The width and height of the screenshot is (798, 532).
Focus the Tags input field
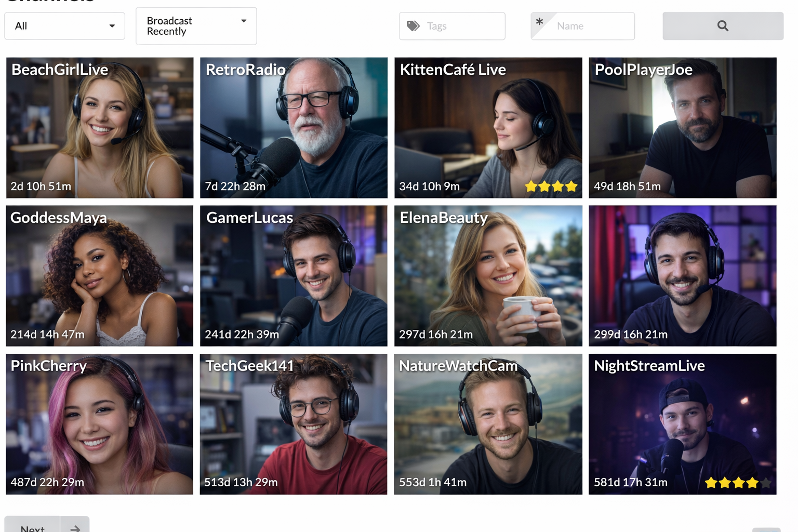coord(462,26)
